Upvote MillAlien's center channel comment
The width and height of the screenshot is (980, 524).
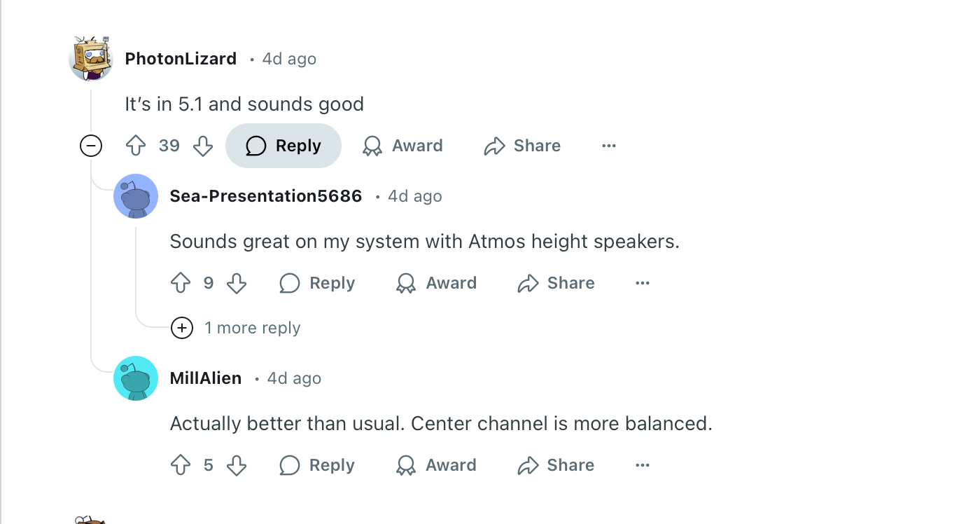tap(181, 465)
